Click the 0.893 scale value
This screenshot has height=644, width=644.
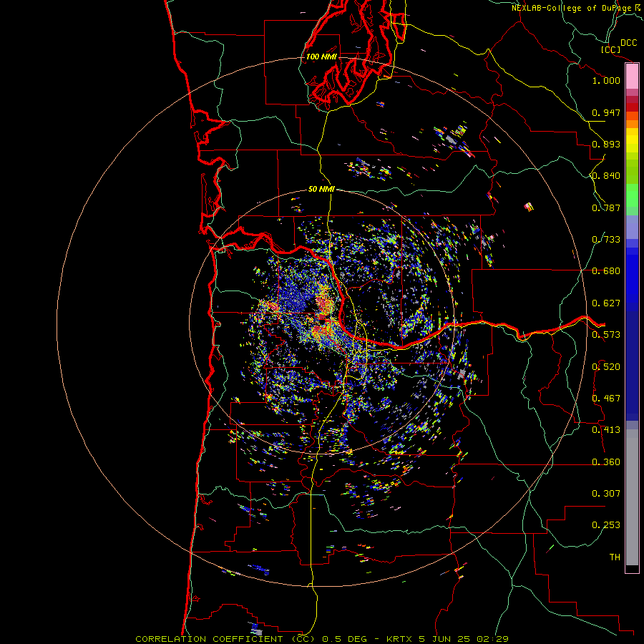point(606,144)
